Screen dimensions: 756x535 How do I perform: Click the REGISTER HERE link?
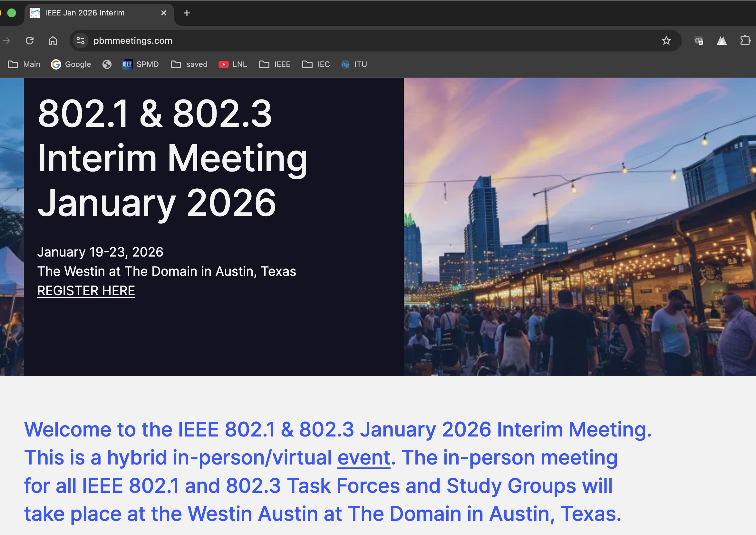tap(86, 291)
